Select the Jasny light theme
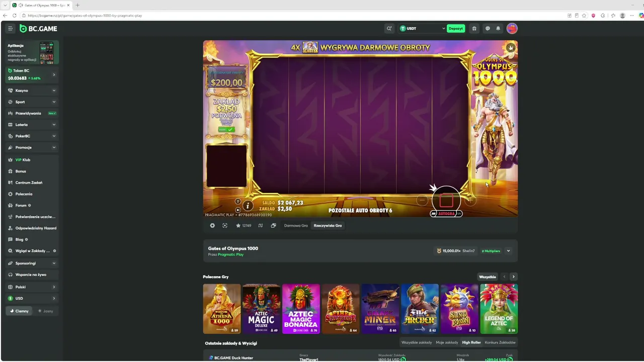The height and width of the screenshot is (362, 644). [x=45, y=311]
